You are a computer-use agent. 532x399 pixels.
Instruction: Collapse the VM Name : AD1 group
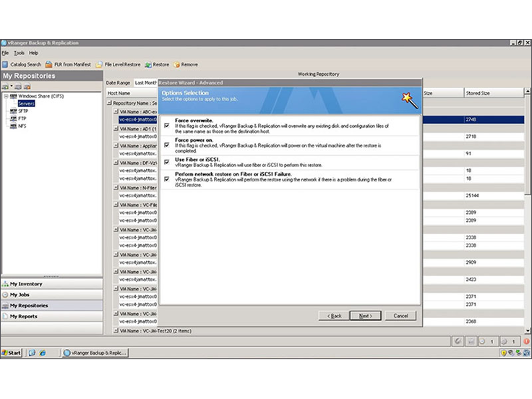coord(116,129)
